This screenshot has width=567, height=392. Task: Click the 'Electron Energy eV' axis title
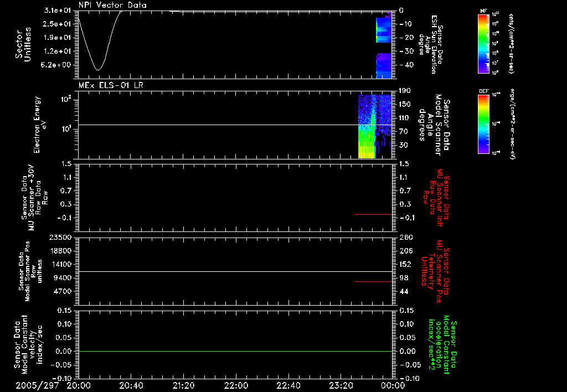[x=39, y=125]
